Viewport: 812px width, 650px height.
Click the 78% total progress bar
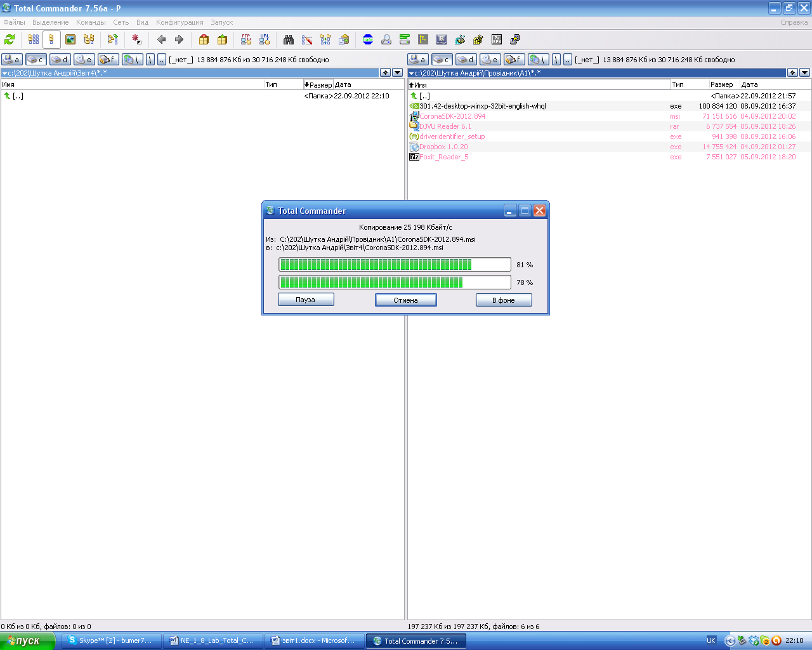click(x=395, y=282)
